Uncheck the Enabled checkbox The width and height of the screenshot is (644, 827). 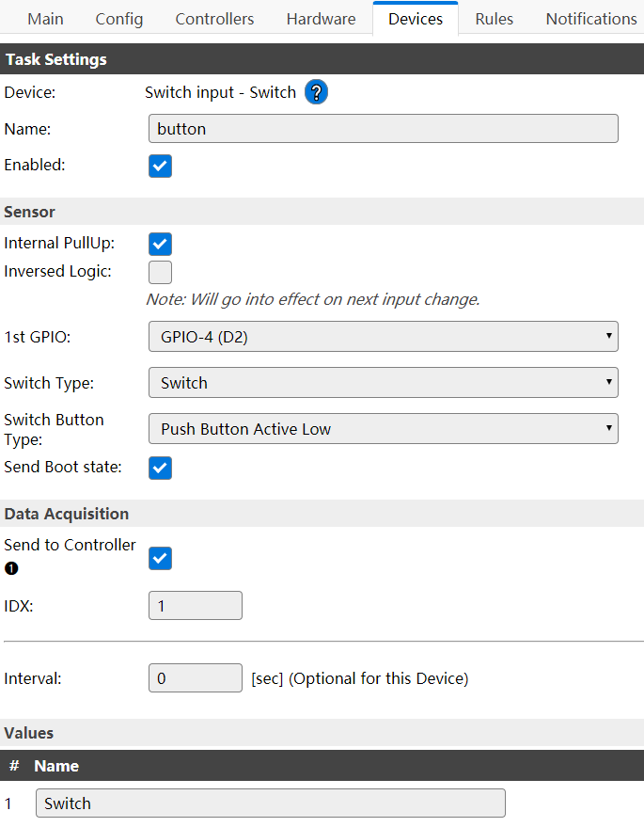[x=160, y=167]
